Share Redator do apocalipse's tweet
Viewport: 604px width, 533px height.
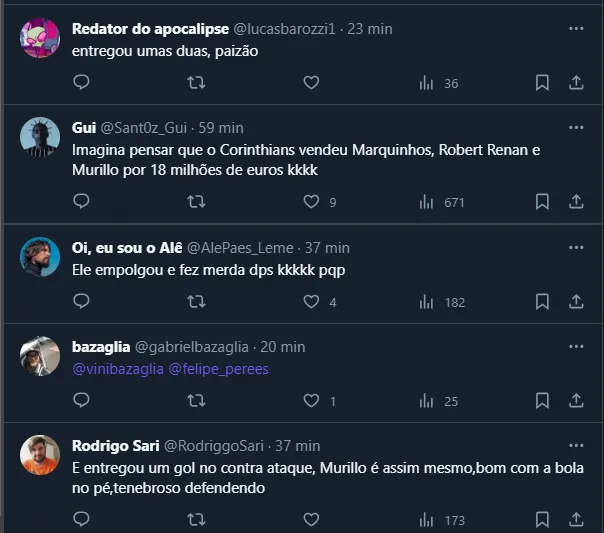tap(576, 82)
